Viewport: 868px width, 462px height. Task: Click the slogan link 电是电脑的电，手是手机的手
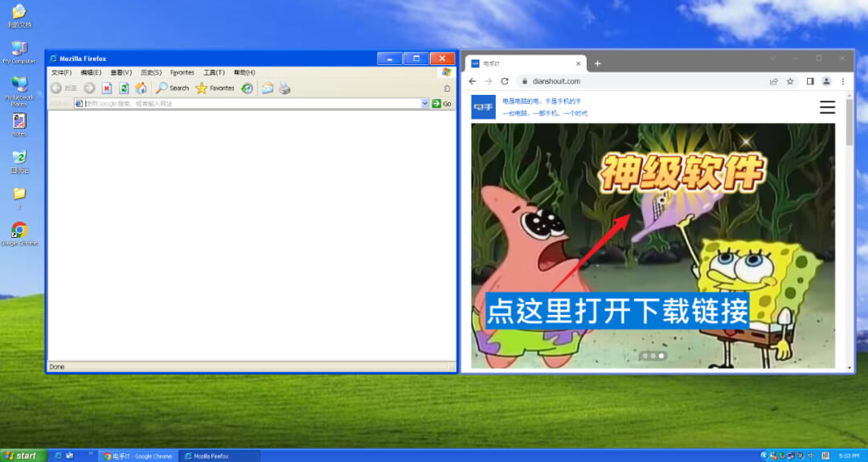[542, 101]
